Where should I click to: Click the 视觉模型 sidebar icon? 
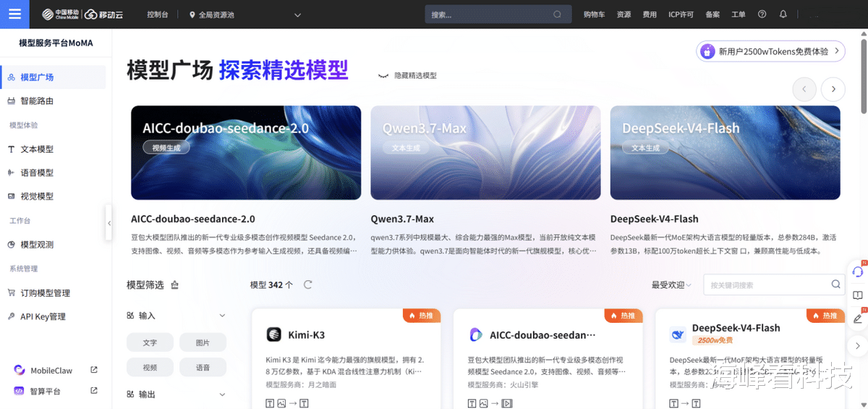tap(11, 196)
